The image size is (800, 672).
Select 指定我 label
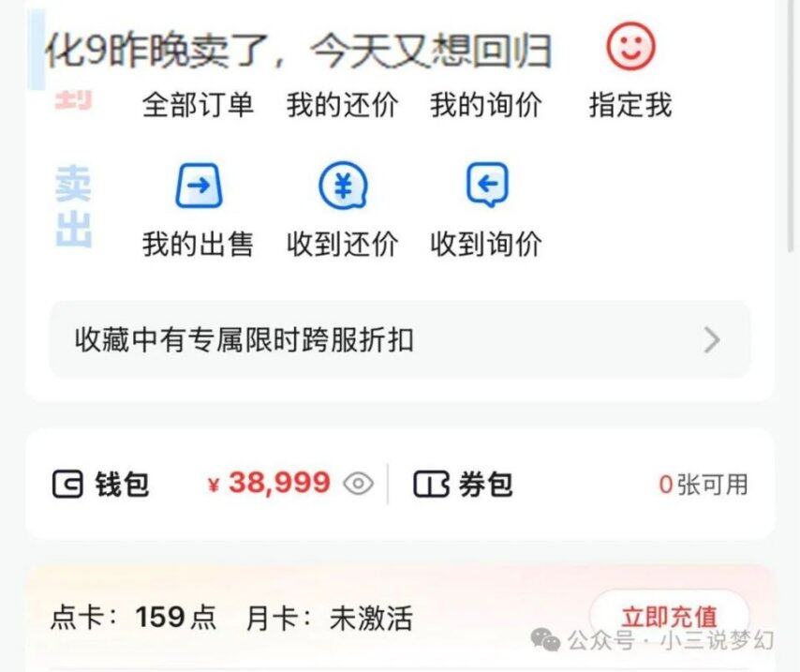click(630, 105)
